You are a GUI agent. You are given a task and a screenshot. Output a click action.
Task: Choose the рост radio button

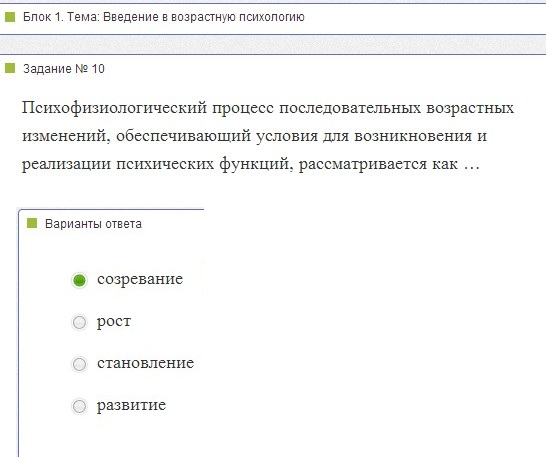(x=79, y=322)
